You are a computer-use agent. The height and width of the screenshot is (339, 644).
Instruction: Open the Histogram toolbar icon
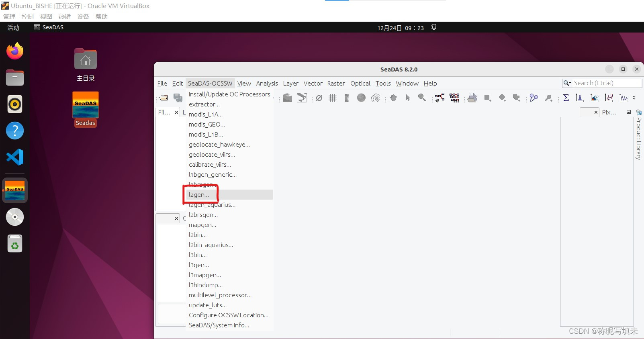580,98
